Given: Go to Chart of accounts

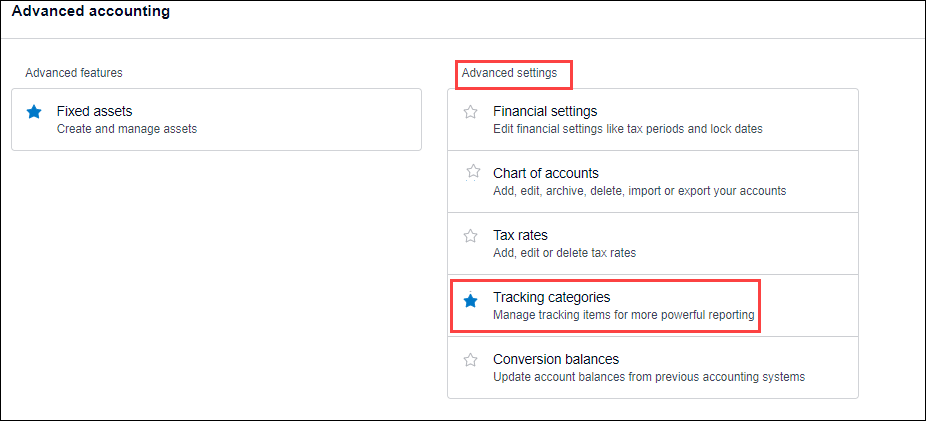Looking at the screenshot, I should (x=546, y=173).
